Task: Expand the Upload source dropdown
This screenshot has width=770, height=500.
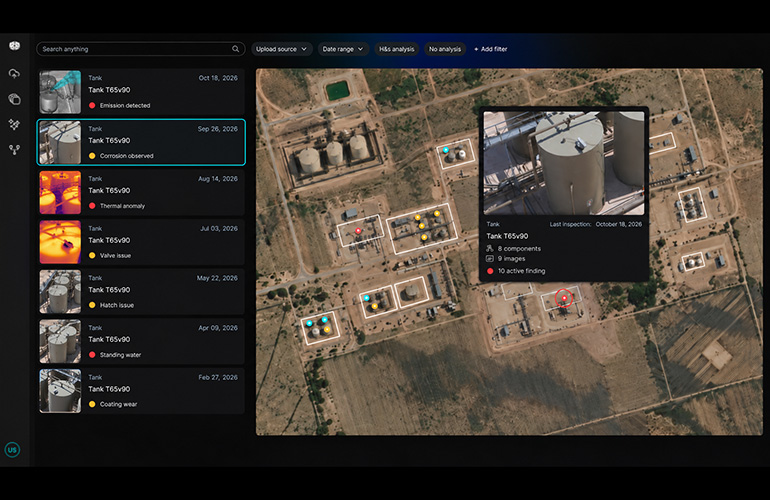Action: (x=281, y=49)
